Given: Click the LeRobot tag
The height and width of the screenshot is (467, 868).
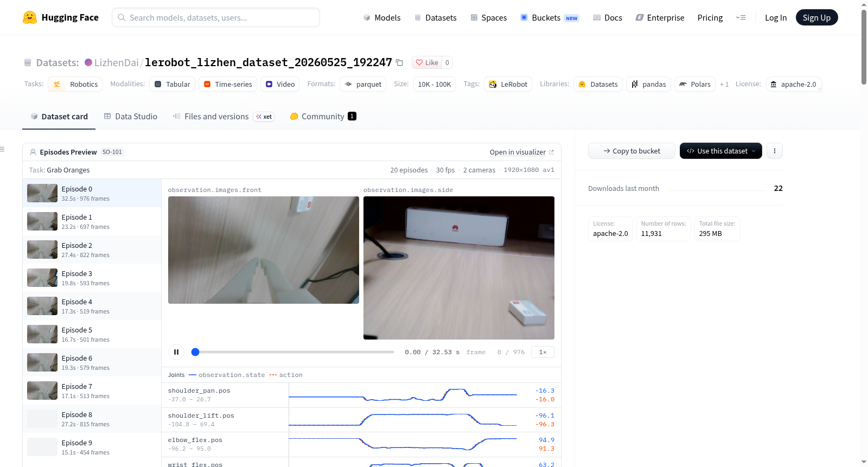Looking at the screenshot, I should [508, 84].
